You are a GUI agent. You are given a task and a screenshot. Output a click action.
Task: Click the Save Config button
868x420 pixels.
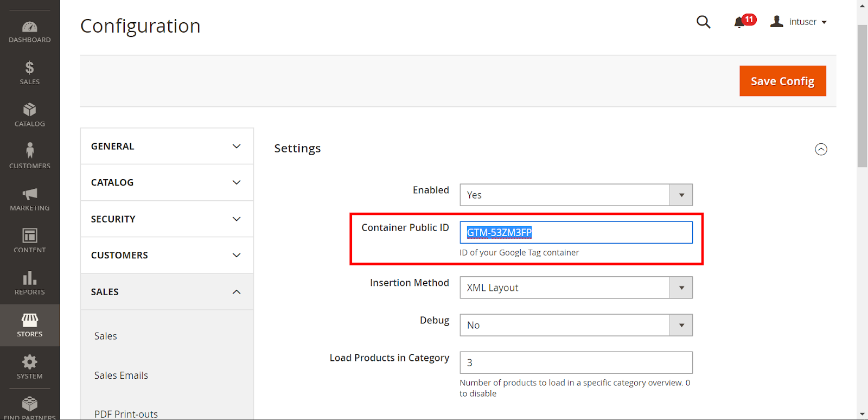click(x=782, y=81)
